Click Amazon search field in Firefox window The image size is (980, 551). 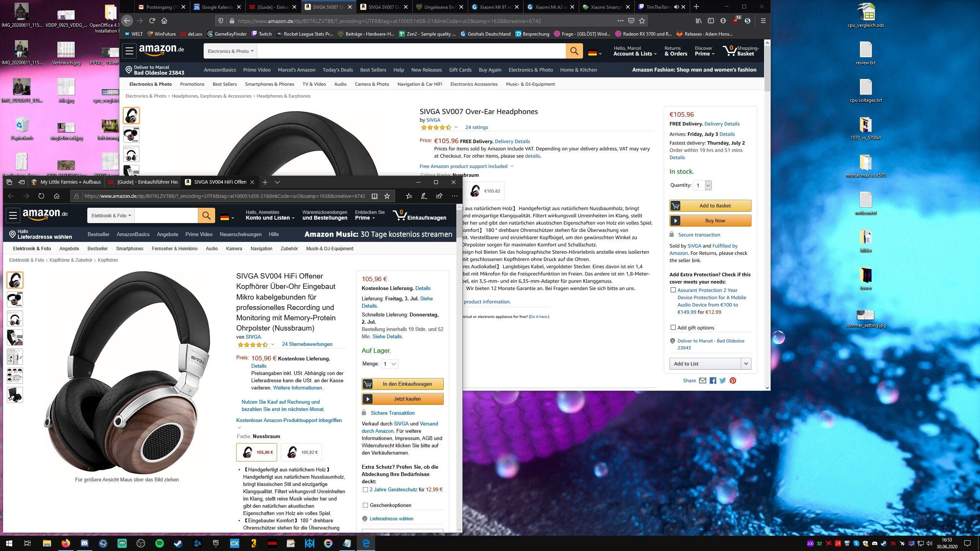[411, 51]
